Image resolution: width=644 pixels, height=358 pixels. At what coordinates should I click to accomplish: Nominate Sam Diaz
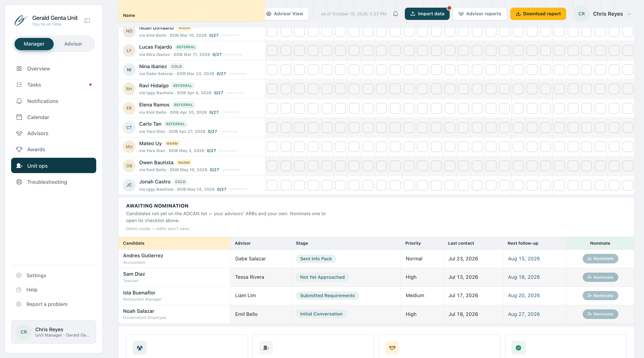[600, 277]
